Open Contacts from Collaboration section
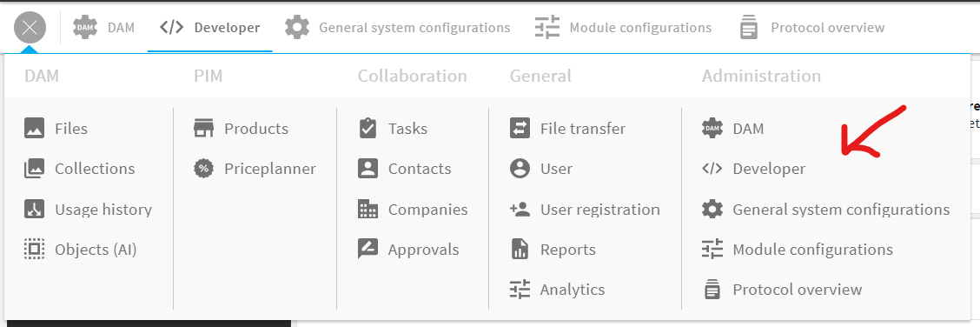The height and width of the screenshot is (327, 980). pyautogui.click(x=404, y=169)
